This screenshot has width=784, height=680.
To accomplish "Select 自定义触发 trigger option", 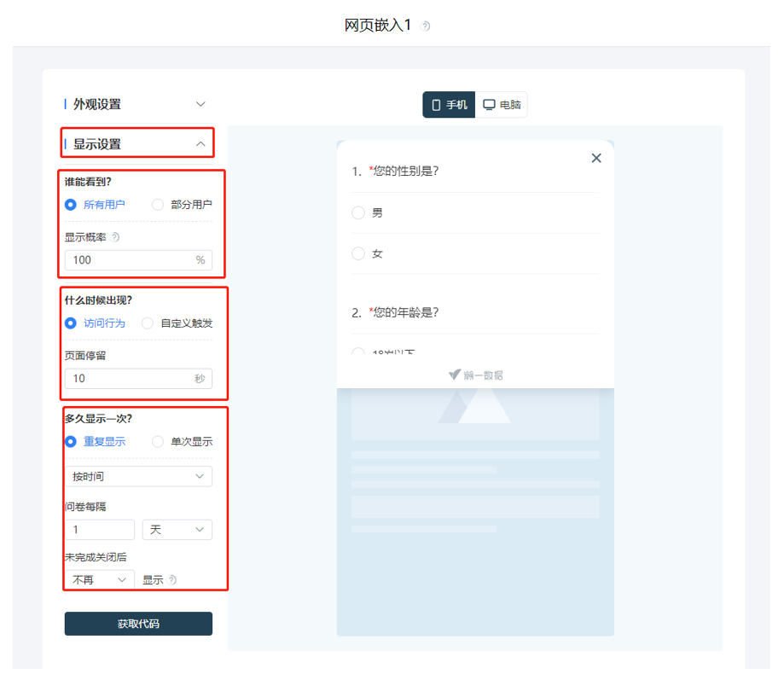I will click(x=177, y=323).
